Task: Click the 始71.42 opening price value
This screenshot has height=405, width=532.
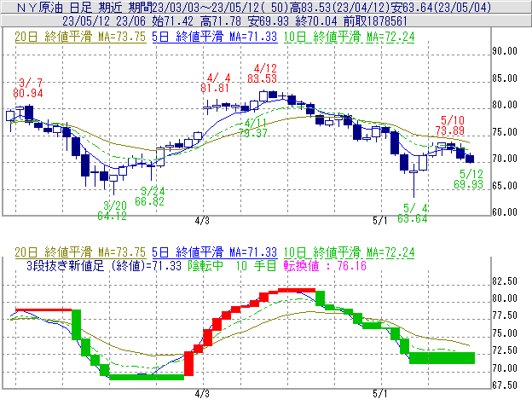Action: tap(173, 21)
